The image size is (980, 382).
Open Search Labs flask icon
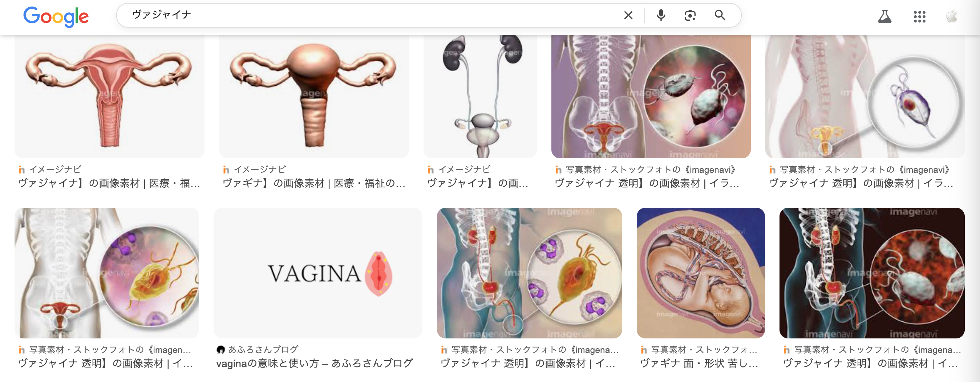point(884,16)
